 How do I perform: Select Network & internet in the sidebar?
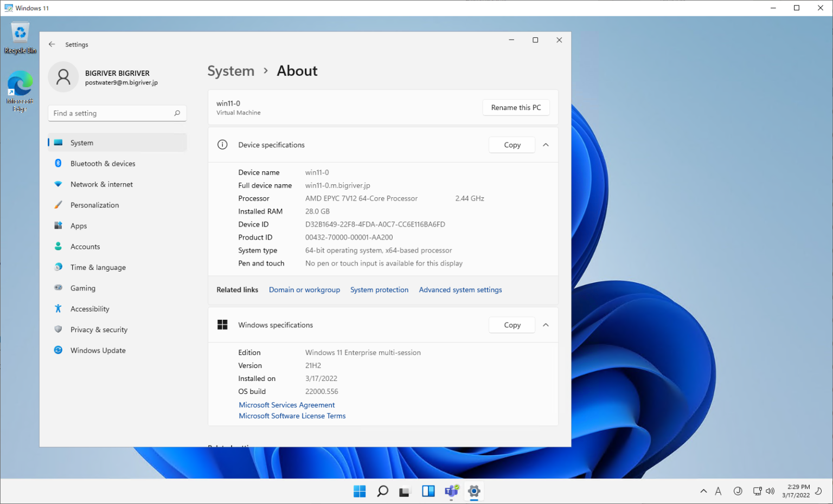coord(101,184)
